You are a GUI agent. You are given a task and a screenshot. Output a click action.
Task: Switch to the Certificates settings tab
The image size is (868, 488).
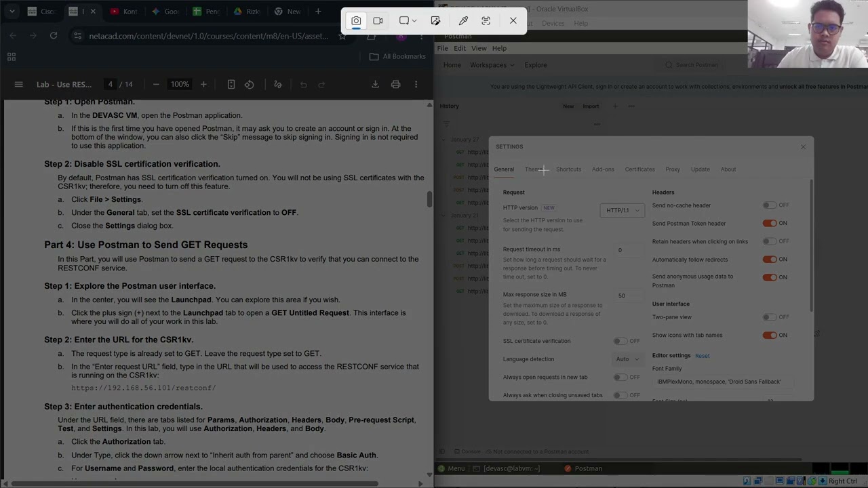pyautogui.click(x=640, y=169)
